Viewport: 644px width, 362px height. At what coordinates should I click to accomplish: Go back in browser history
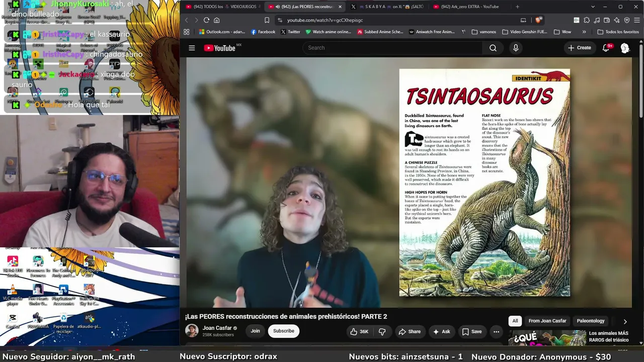(186, 20)
